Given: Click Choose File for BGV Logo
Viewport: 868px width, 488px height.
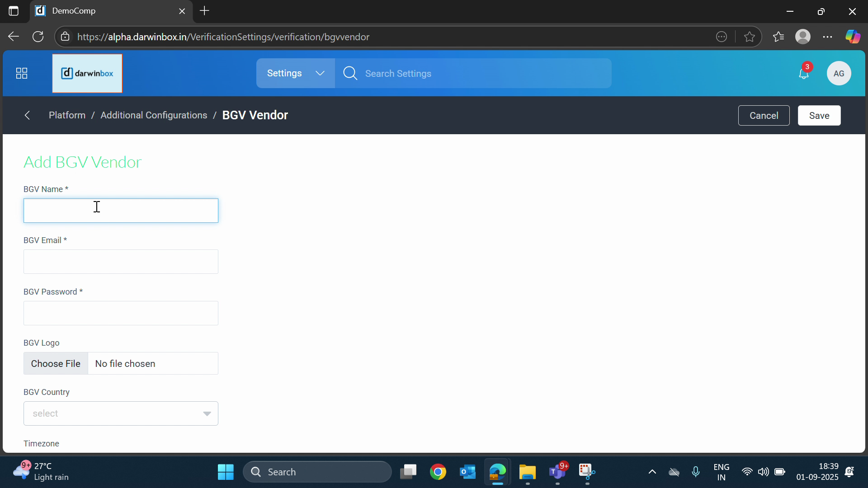Looking at the screenshot, I should pos(56,364).
